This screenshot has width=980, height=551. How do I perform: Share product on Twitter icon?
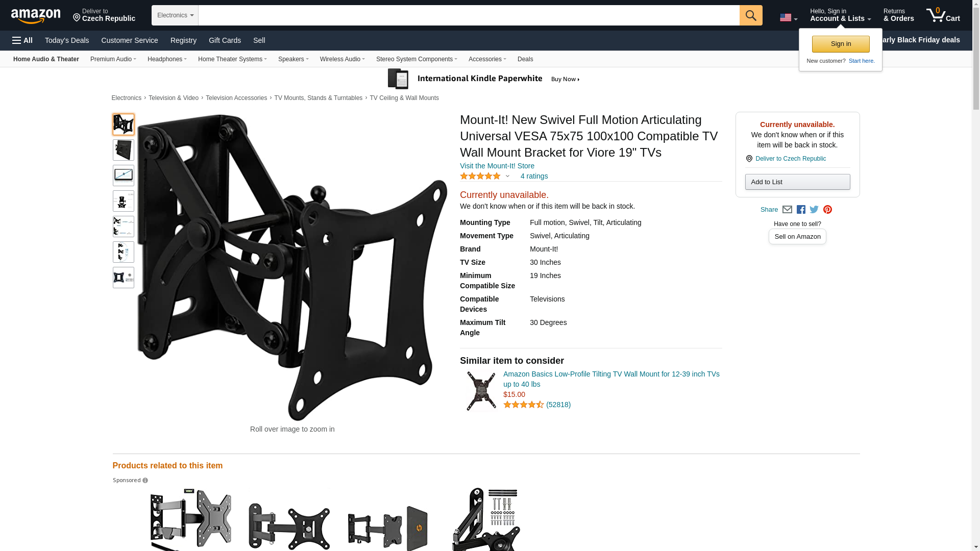coord(814,210)
